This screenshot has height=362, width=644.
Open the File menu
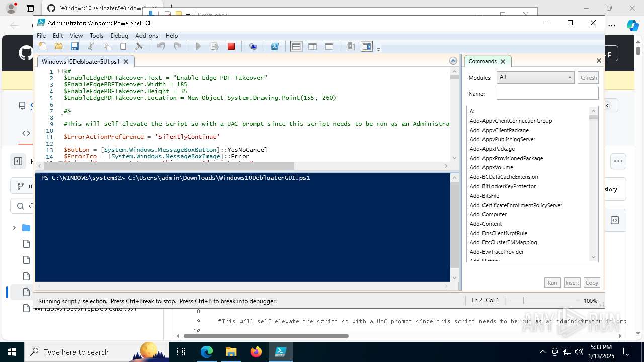click(41, 36)
